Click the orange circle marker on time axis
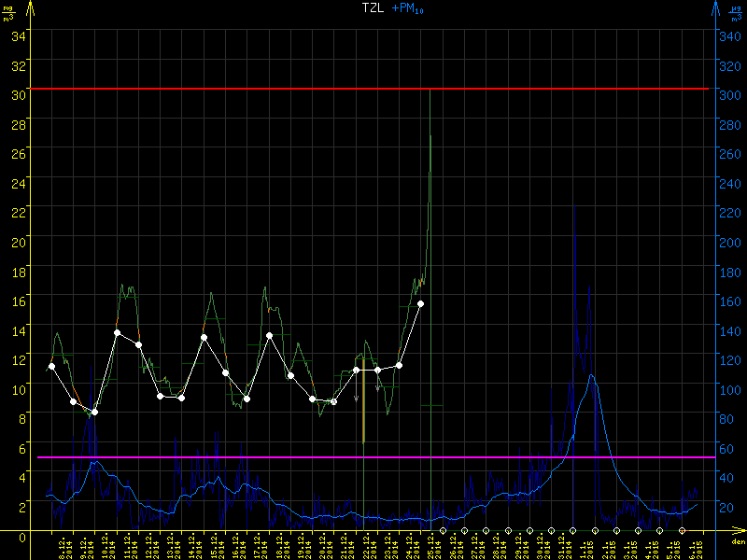The height and width of the screenshot is (560, 747). 682,530
